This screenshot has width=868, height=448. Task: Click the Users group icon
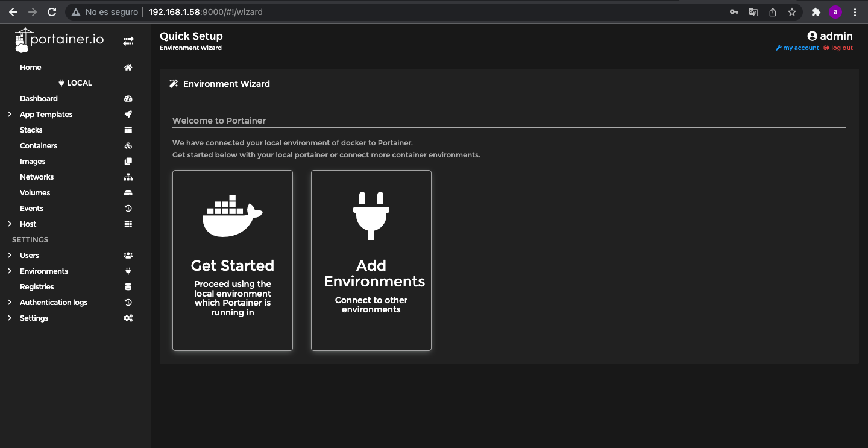point(128,256)
